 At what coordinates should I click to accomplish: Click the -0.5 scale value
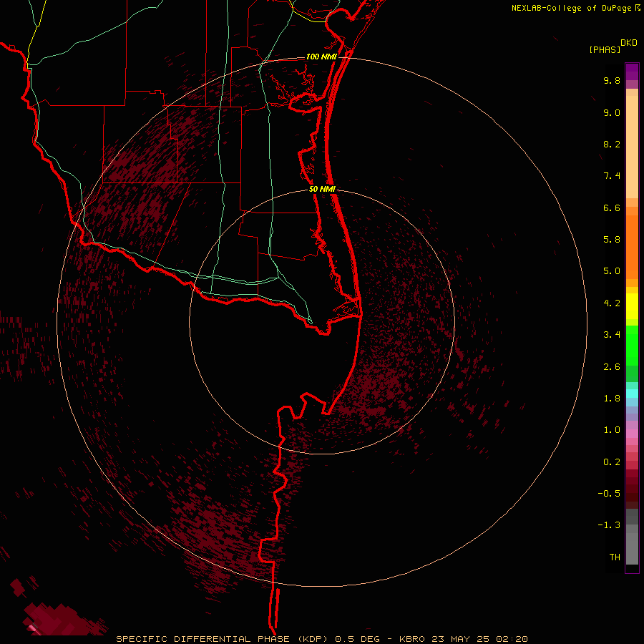pyautogui.click(x=609, y=494)
